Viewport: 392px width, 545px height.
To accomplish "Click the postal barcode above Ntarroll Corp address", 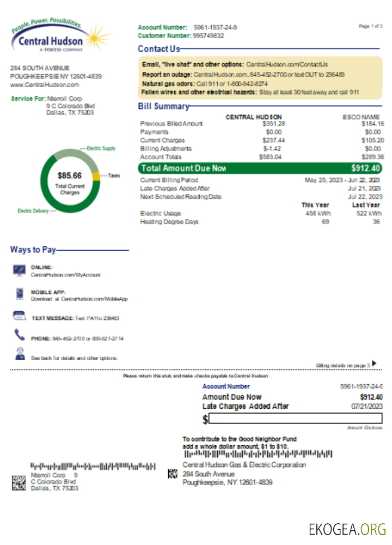I will pos(93,466).
